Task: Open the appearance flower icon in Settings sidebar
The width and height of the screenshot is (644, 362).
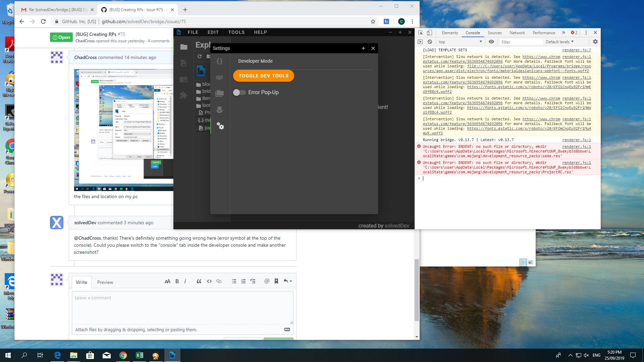Action: pos(220,110)
